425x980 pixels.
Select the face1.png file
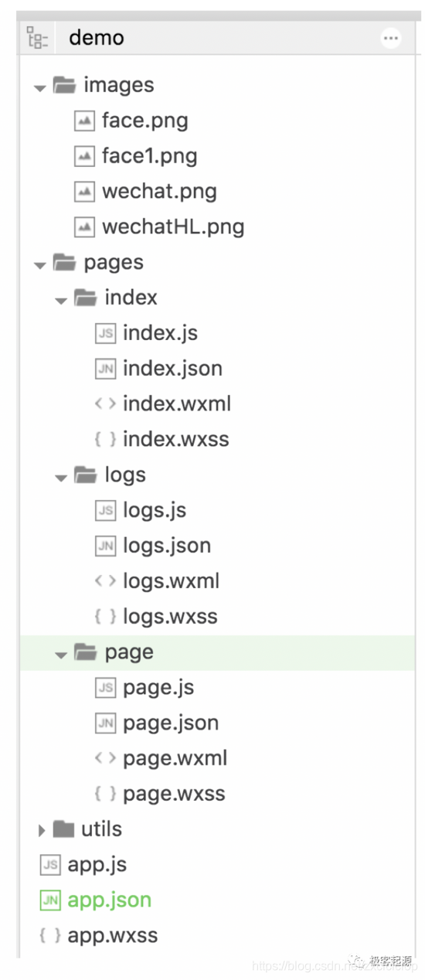pos(149,156)
